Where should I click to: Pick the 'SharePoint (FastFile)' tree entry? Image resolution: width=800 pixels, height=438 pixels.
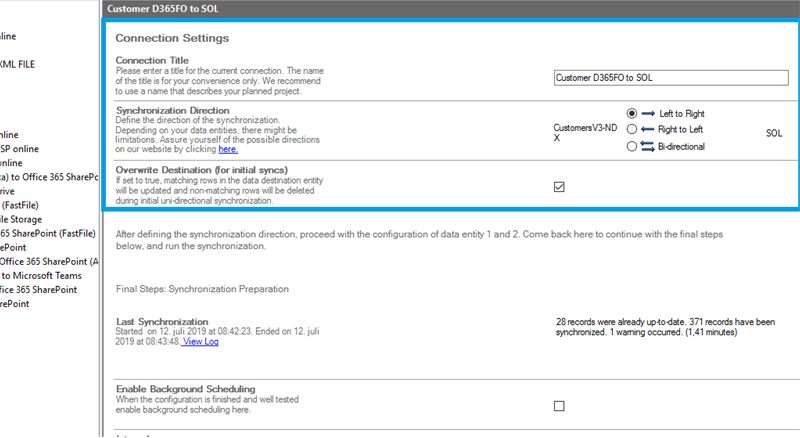click(48, 233)
